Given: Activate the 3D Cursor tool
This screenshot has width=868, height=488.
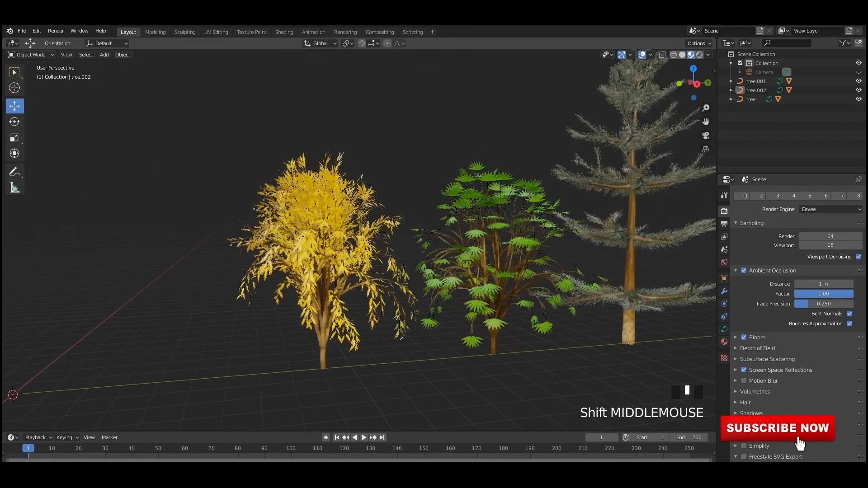Looking at the screenshot, I should [14, 88].
